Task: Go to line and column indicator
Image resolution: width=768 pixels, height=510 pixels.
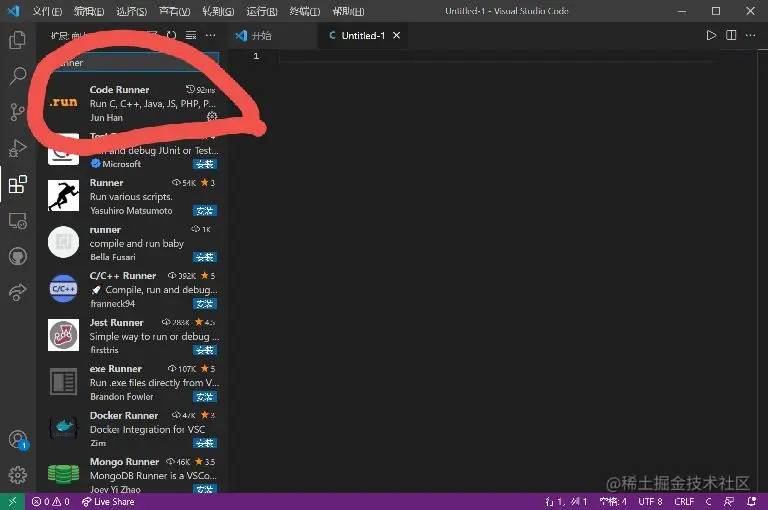Action: click(566, 502)
